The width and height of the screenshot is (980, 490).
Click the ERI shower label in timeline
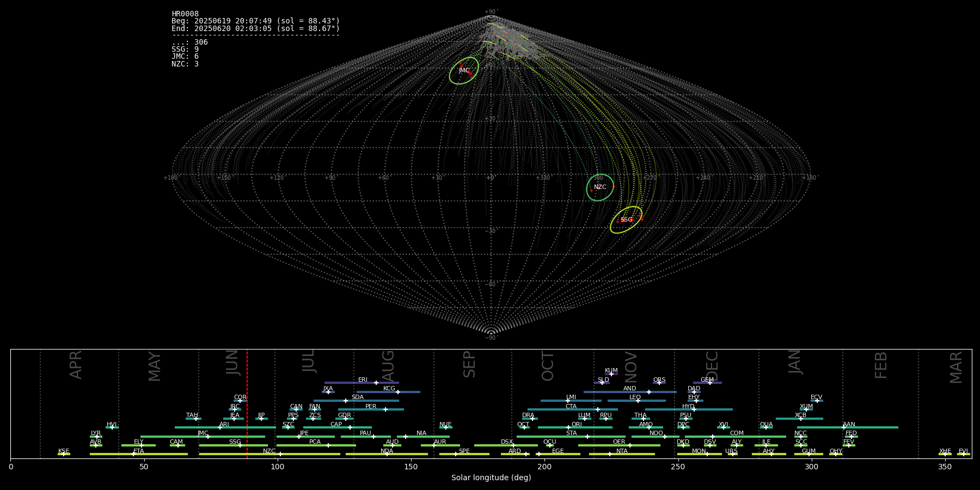coord(363,380)
